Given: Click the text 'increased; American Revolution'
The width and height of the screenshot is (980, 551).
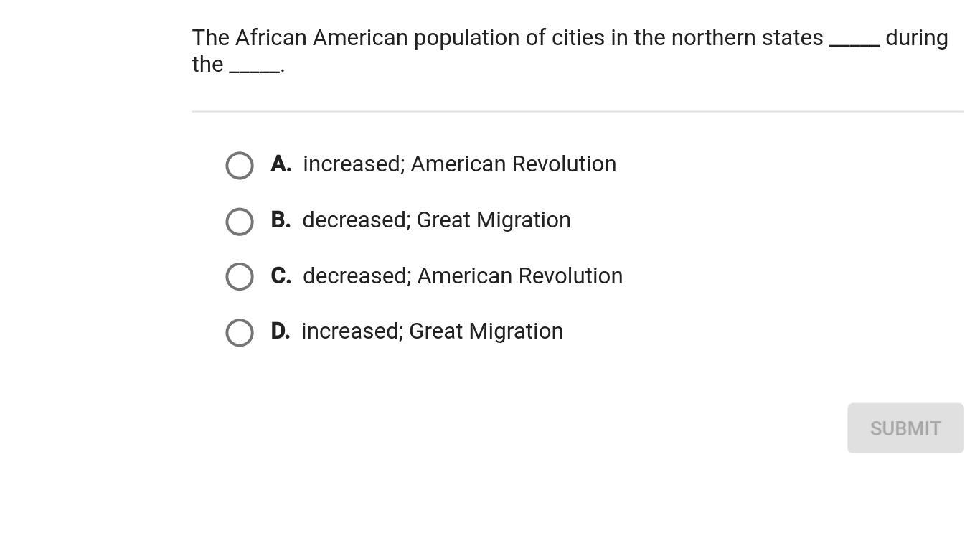Looking at the screenshot, I should click(x=459, y=164).
